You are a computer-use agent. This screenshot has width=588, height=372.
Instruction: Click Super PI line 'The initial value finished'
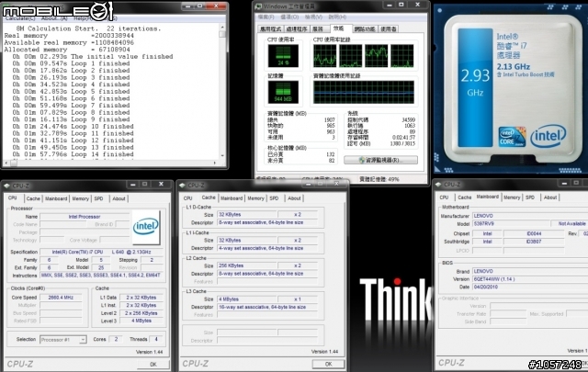tap(93, 56)
